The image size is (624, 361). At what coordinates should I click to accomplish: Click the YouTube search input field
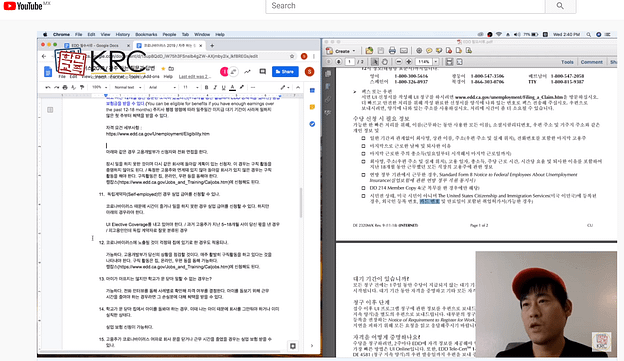(405, 6)
